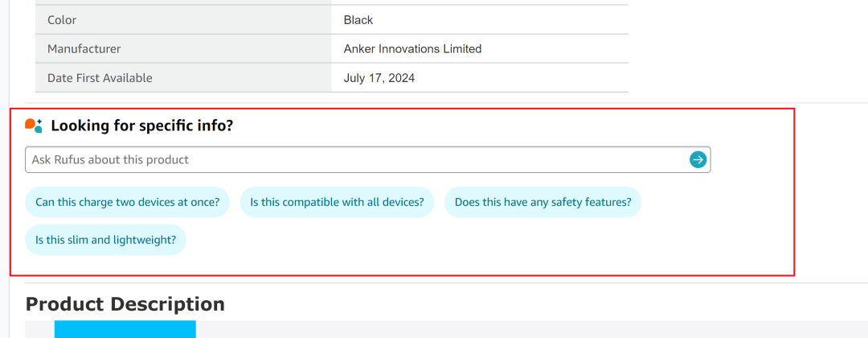Focus the Ask Rufus about this product field
The width and height of the screenshot is (868, 338).
click(x=367, y=159)
